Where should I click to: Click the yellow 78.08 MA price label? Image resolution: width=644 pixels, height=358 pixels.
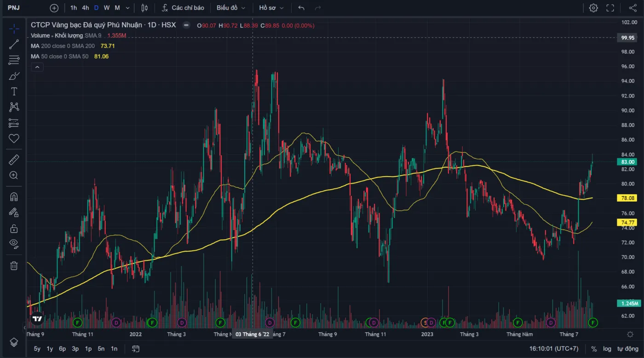(628, 198)
